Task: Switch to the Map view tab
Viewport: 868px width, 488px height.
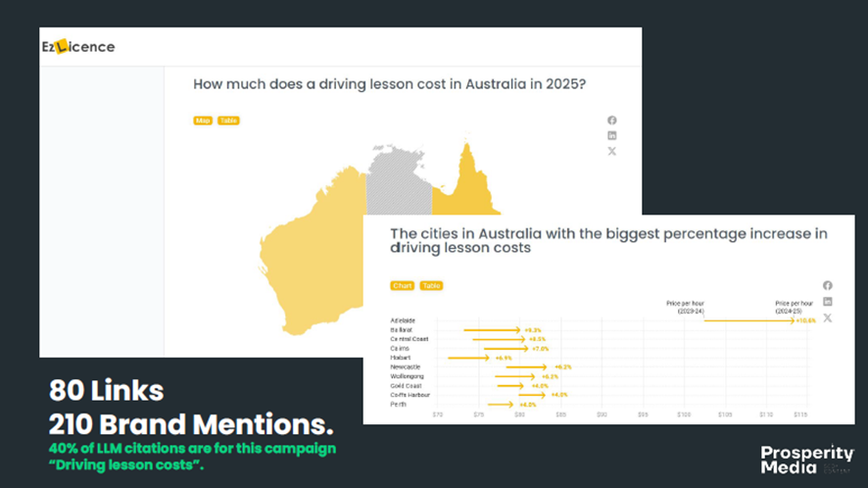Action: pyautogui.click(x=203, y=121)
